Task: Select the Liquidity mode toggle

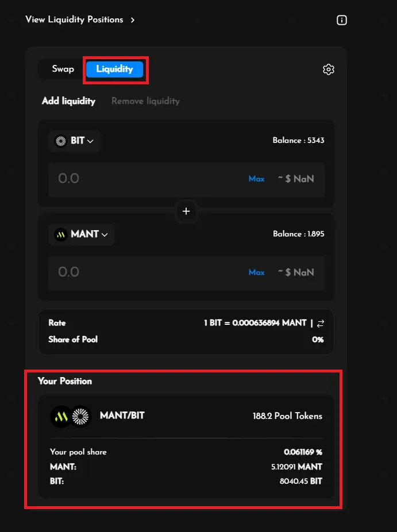Action: (x=114, y=69)
